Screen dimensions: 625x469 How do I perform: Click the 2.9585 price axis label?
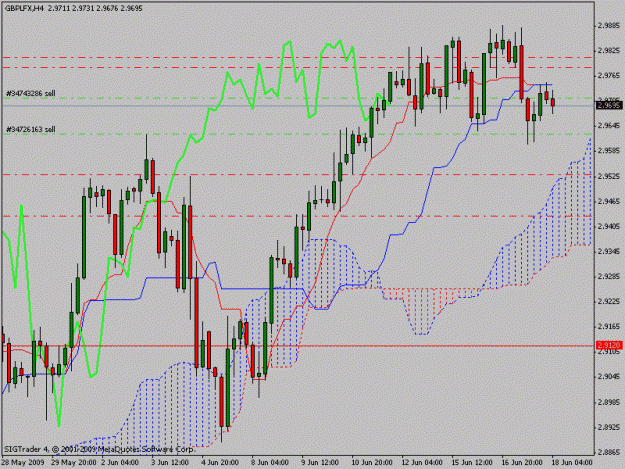(609, 151)
